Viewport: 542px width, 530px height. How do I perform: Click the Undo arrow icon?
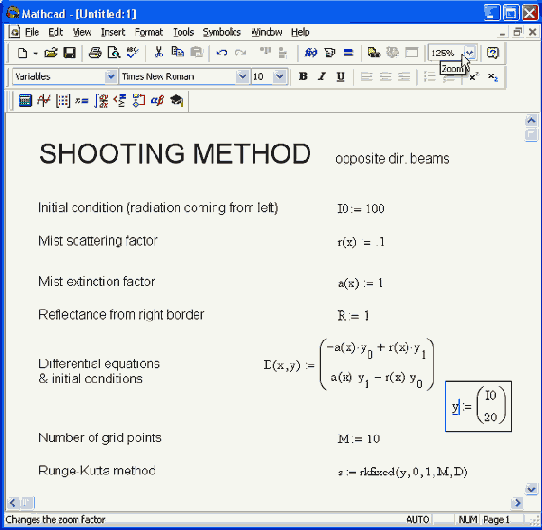(x=222, y=53)
